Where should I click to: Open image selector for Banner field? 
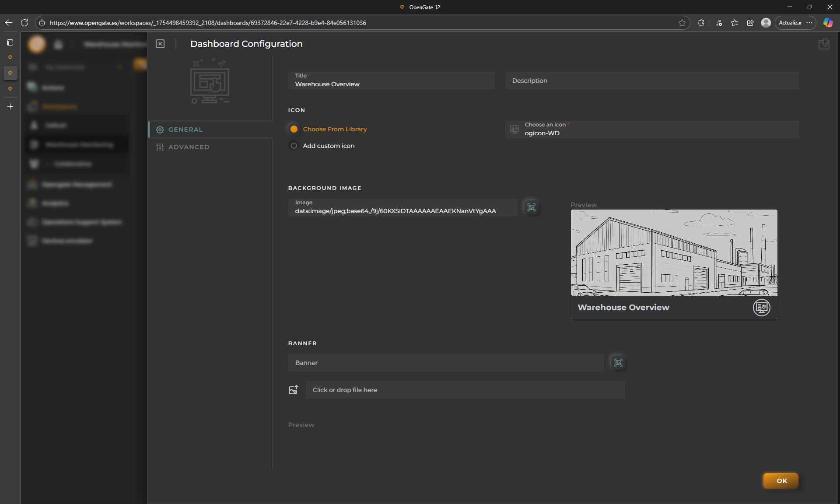618,363
